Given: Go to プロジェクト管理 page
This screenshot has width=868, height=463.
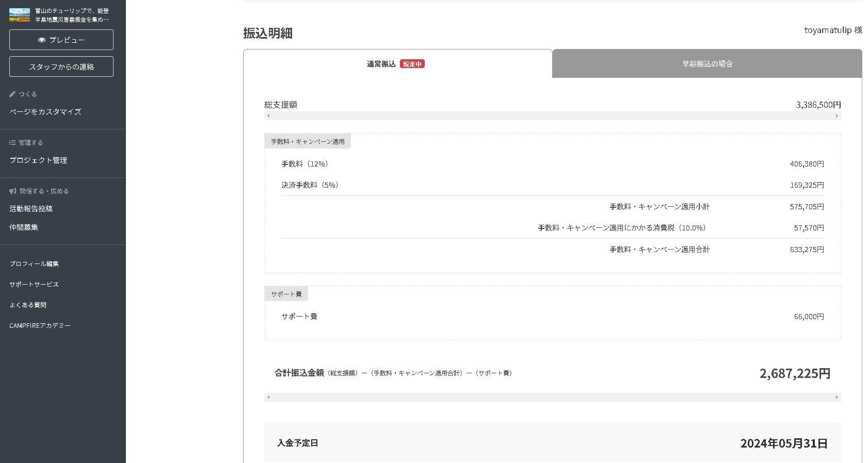Looking at the screenshot, I should point(38,160).
